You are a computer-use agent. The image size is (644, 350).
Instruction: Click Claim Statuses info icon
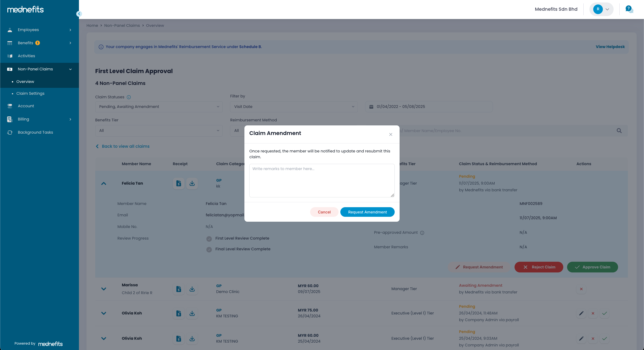129,97
